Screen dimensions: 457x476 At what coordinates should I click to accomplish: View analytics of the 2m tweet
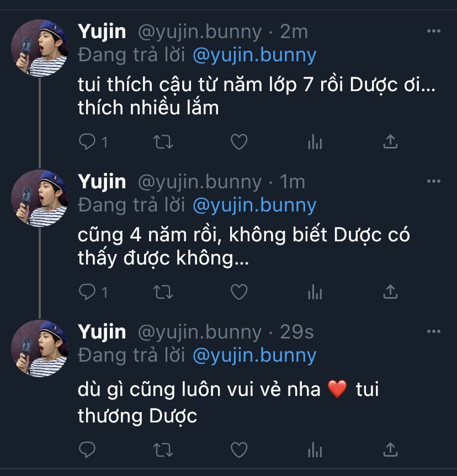click(x=315, y=142)
